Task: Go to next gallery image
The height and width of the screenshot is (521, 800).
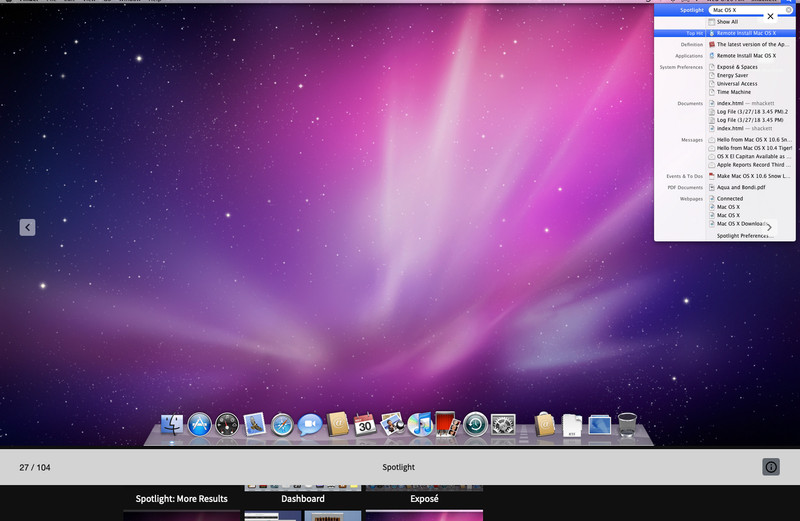Action: click(769, 228)
